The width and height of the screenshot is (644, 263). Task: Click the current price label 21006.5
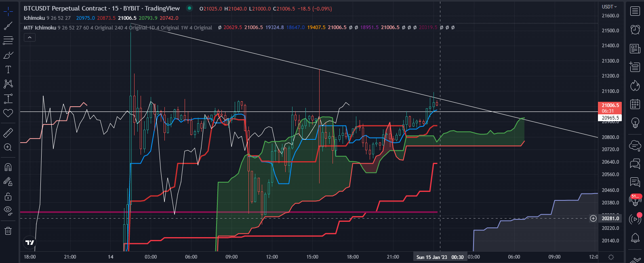pos(610,108)
